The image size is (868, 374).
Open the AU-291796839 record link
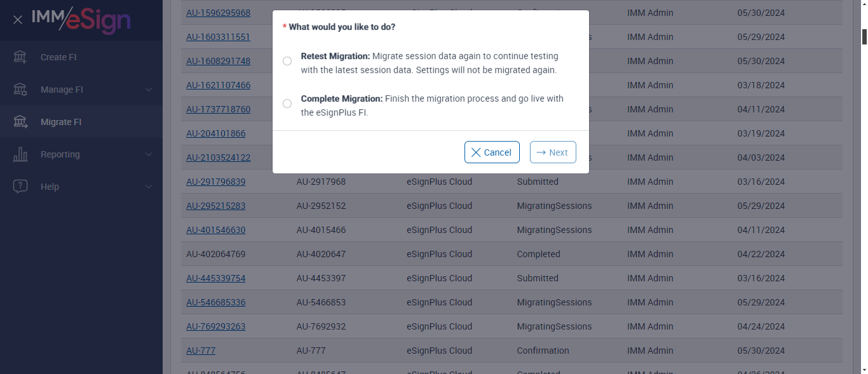pos(215,182)
